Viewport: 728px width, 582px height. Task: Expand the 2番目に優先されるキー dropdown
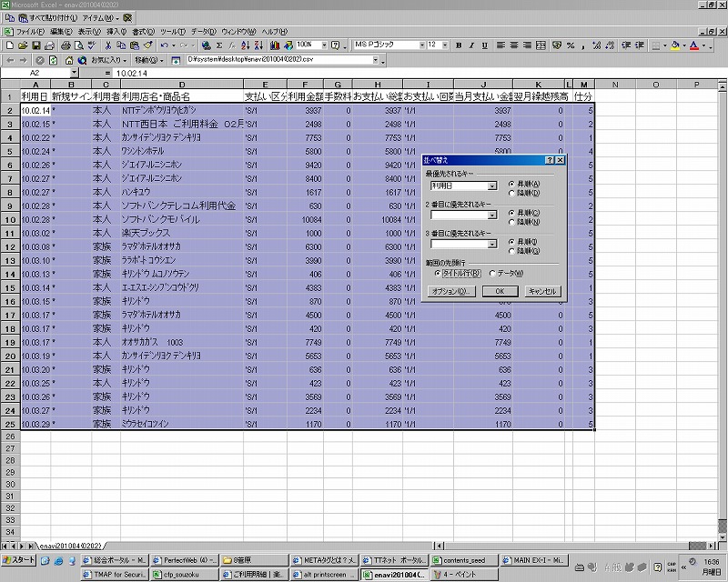coord(492,216)
